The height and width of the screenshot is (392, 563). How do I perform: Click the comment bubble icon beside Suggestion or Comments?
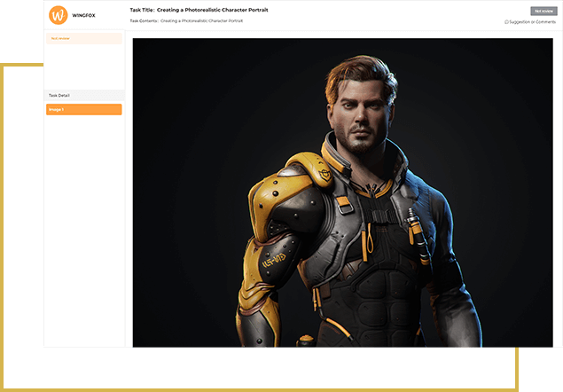tap(506, 22)
